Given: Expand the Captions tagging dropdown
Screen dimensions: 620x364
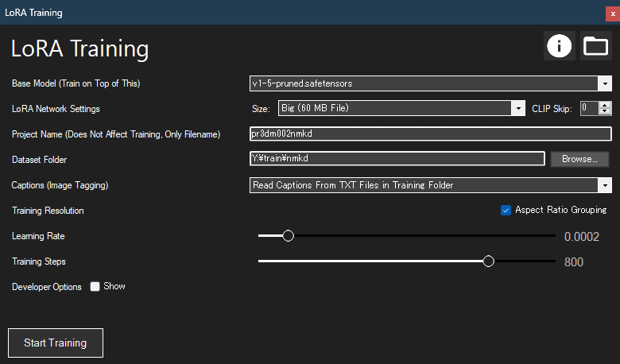Looking at the screenshot, I should pyautogui.click(x=604, y=185).
